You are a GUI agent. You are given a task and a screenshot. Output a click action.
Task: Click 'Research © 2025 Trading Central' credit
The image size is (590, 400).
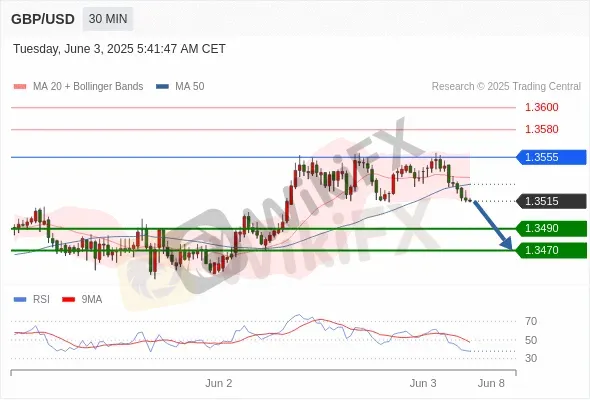click(506, 87)
